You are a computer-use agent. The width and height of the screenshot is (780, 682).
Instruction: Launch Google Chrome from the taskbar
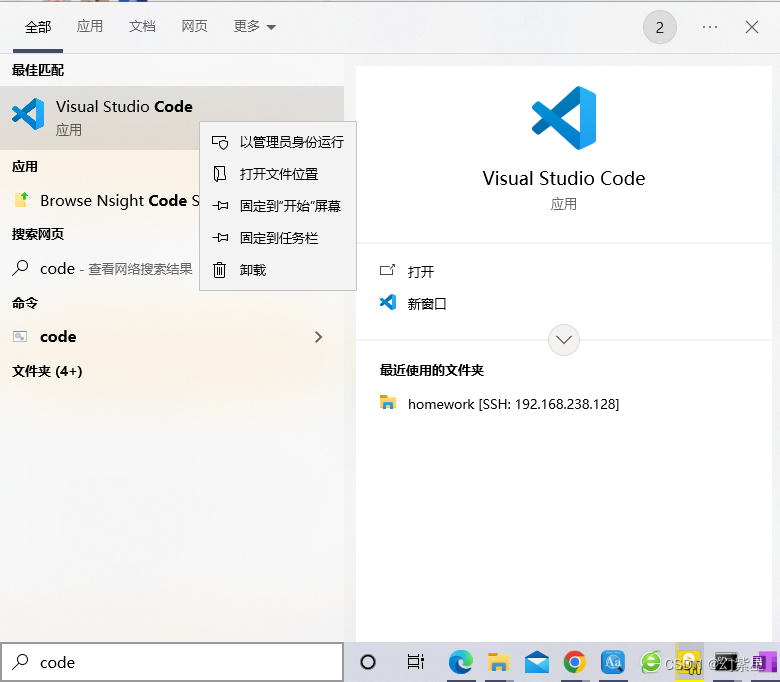(575, 663)
